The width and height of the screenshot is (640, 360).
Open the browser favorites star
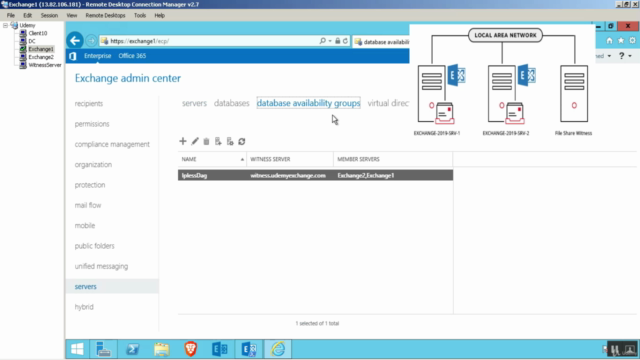tap(621, 40)
